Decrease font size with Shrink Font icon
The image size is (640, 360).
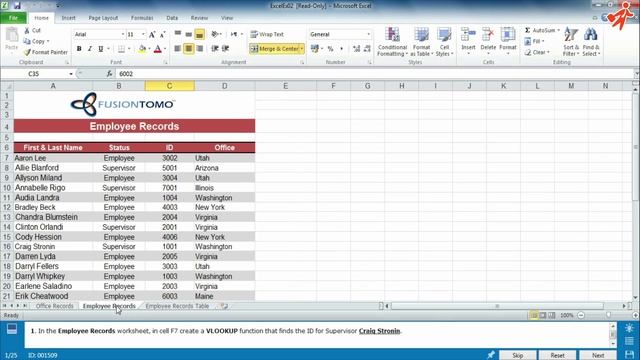point(162,35)
